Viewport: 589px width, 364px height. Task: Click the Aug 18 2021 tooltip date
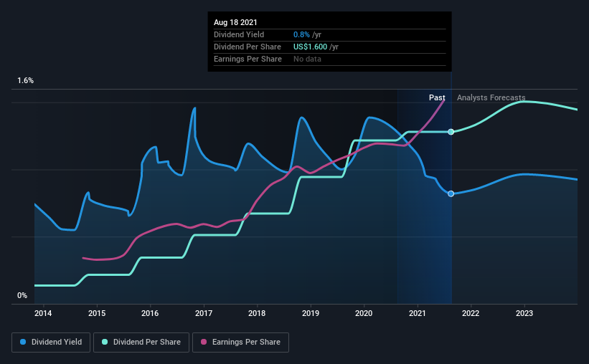(x=235, y=22)
